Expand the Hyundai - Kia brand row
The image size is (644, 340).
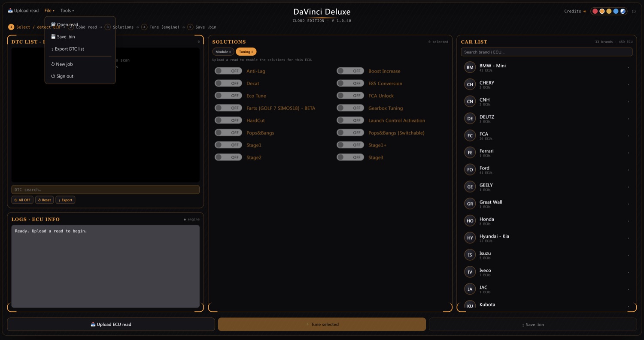pyautogui.click(x=547, y=238)
